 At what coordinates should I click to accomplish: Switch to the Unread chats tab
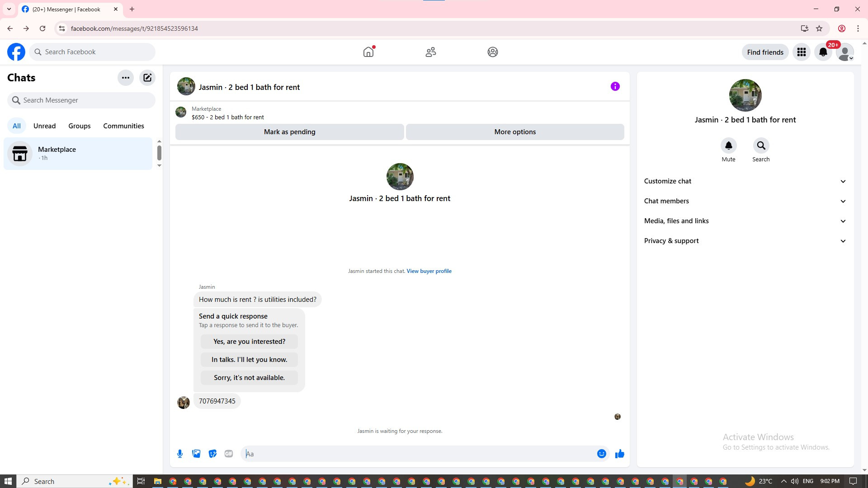(x=44, y=126)
